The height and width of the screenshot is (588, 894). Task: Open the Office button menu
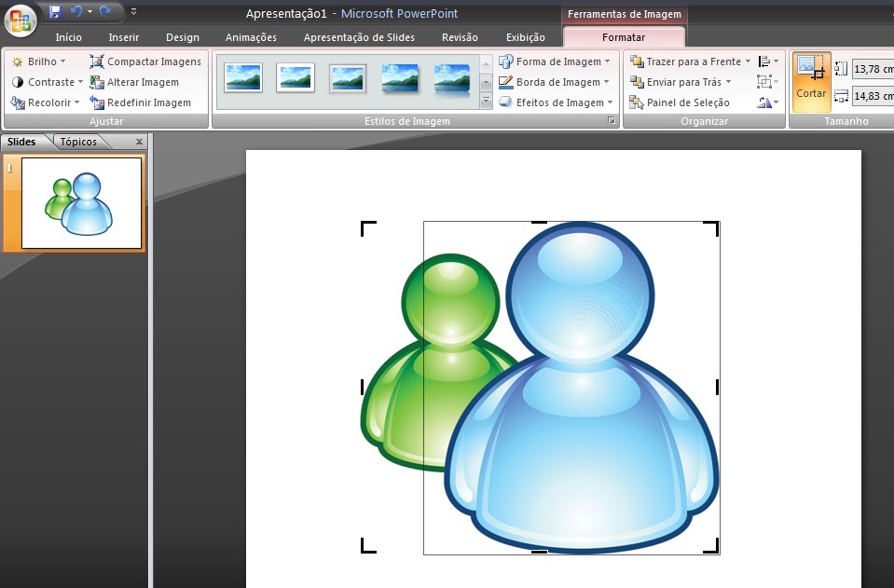21,21
